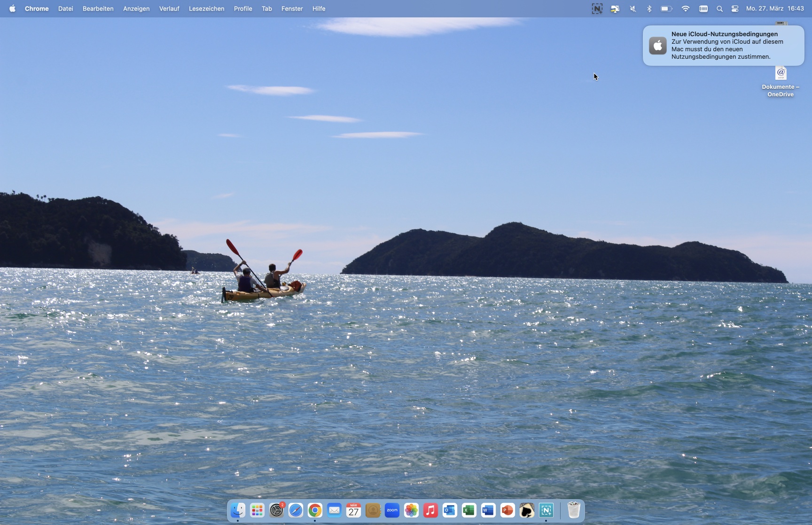812x525 pixels.
Task: Toggle the muted sound menu bar icon
Action: 633,8
